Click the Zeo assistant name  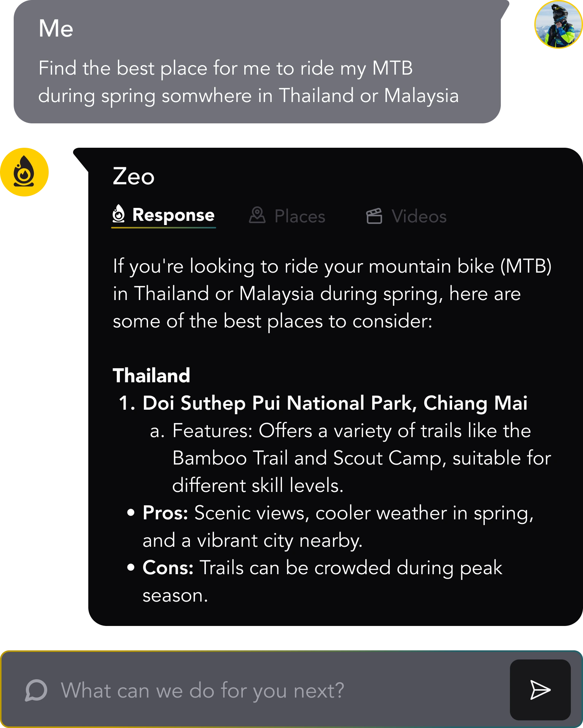(134, 176)
